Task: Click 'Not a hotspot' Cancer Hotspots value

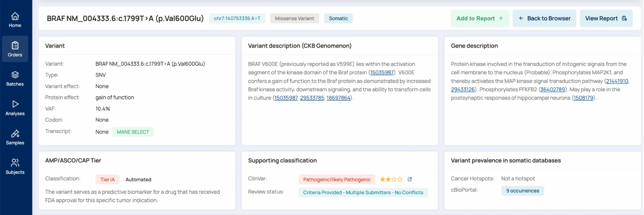Action: pos(518,179)
